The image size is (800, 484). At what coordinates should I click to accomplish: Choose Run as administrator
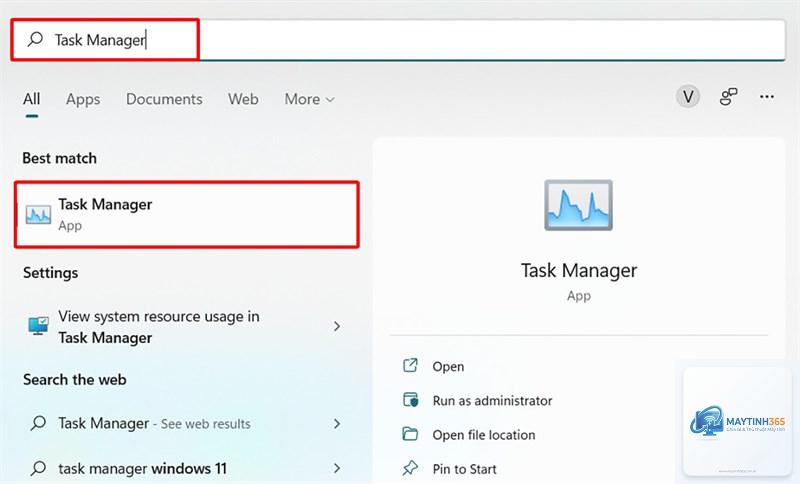coord(492,400)
